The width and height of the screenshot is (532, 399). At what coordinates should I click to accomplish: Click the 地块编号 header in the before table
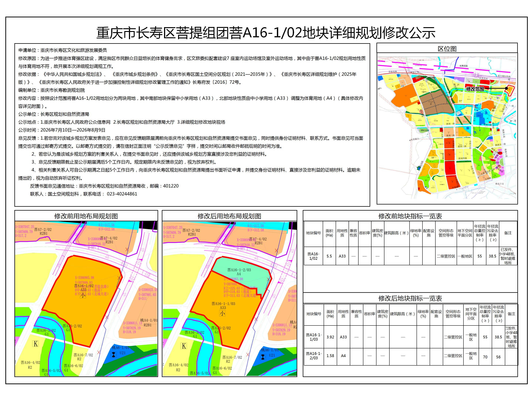tap(313, 233)
